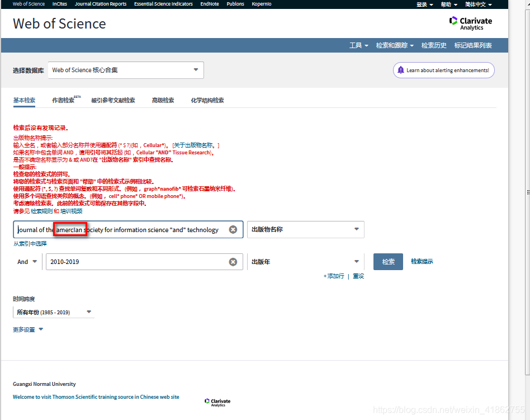Open the 培训视频 link

click(x=72, y=211)
